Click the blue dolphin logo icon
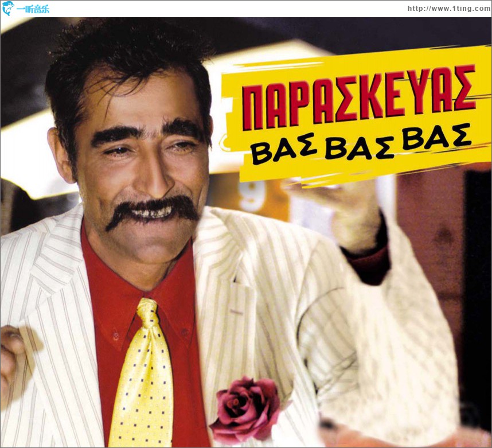492x448 pixels. (x=7, y=8)
